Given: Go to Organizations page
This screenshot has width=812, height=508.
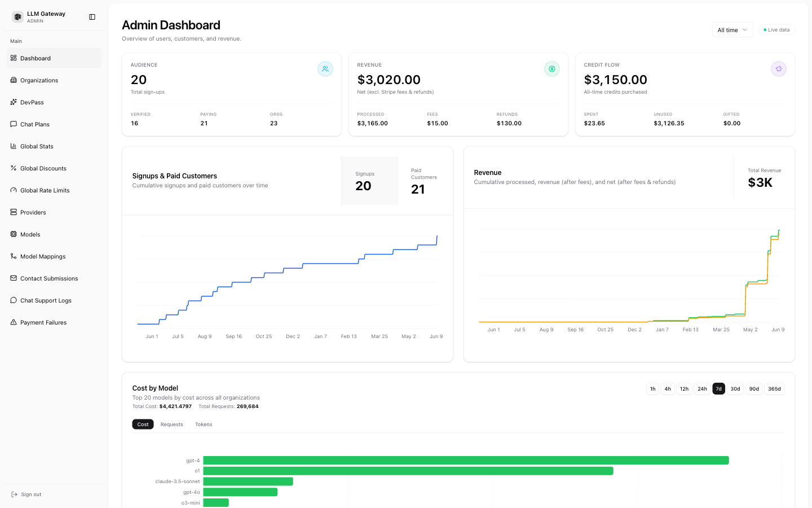Looking at the screenshot, I should pyautogui.click(x=54, y=80).
